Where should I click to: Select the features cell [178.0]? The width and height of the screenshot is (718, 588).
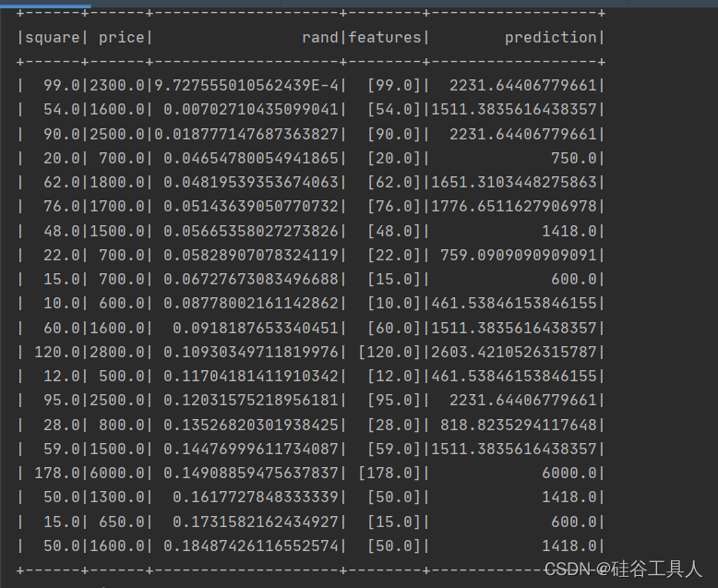click(389, 473)
